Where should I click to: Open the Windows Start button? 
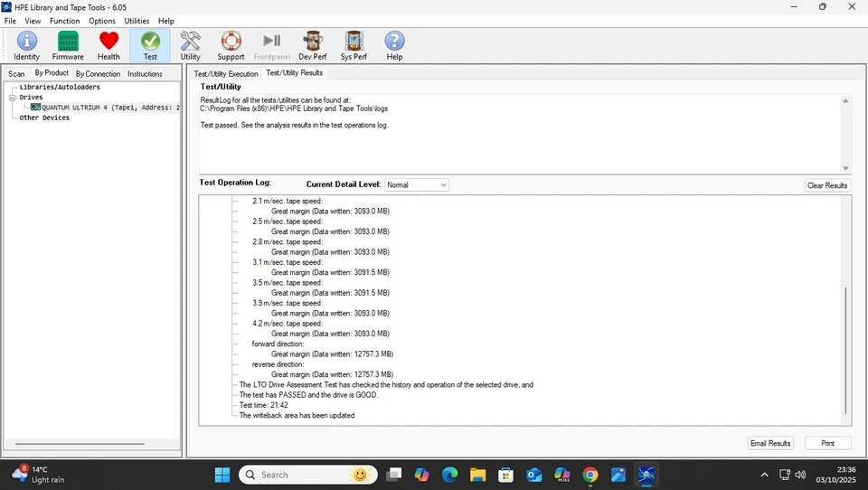tap(222, 475)
